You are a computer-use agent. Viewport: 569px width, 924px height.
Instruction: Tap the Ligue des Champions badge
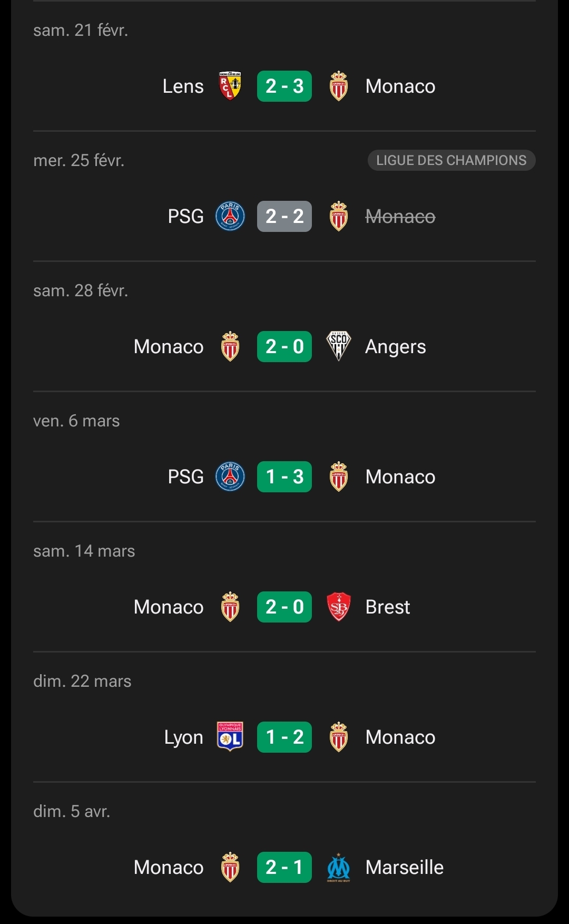pos(451,160)
